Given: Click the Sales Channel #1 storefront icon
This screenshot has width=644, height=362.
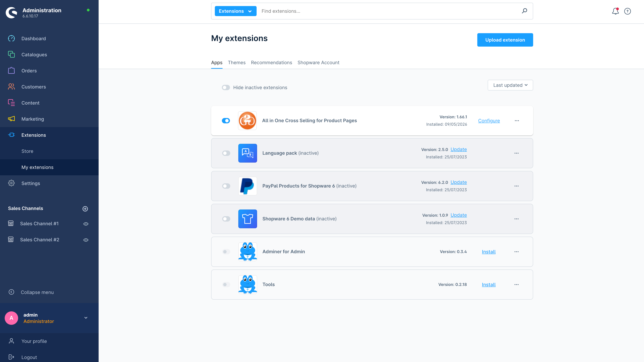Looking at the screenshot, I should click(11, 223).
